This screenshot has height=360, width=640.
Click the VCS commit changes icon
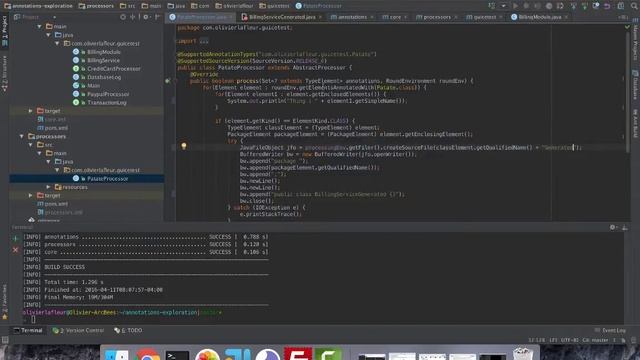click(x=584, y=6)
